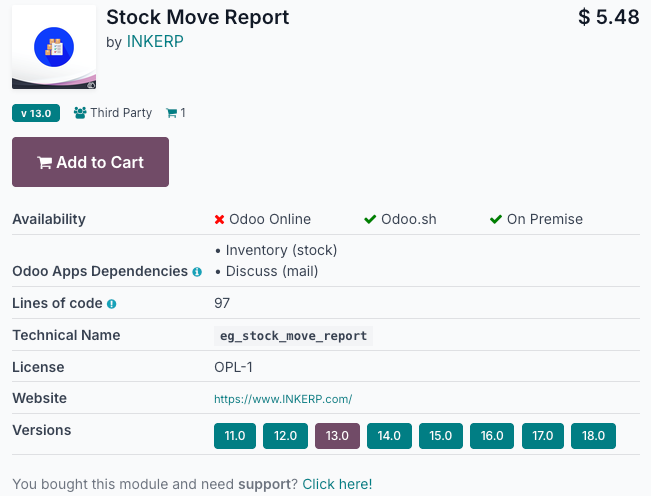Open the INKERP author page link

pos(155,42)
